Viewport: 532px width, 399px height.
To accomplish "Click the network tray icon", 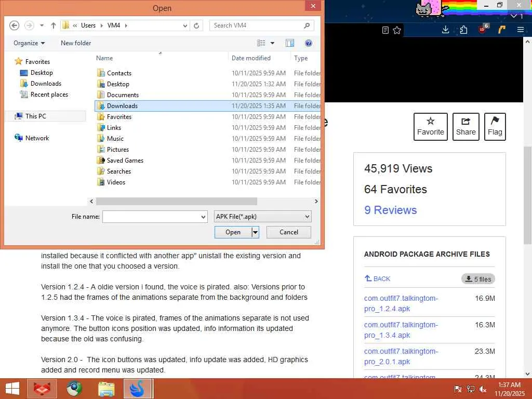I will [470, 389].
